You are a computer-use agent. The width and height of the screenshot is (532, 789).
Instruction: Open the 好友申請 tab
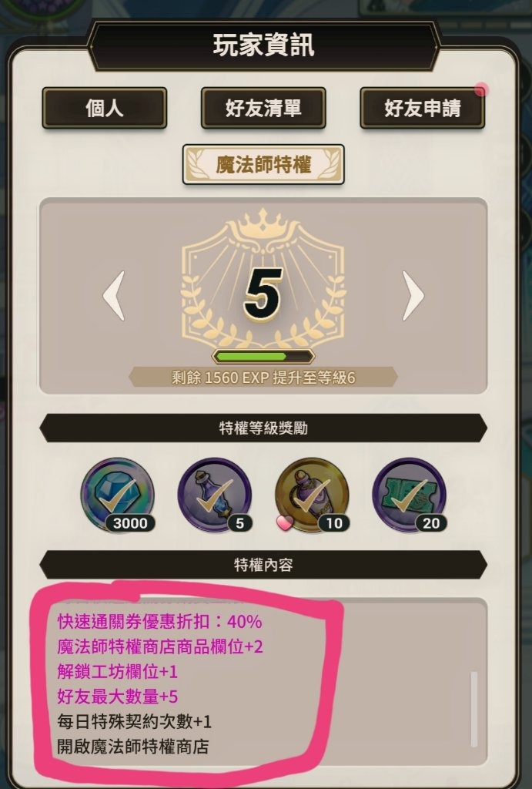[x=423, y=108]
